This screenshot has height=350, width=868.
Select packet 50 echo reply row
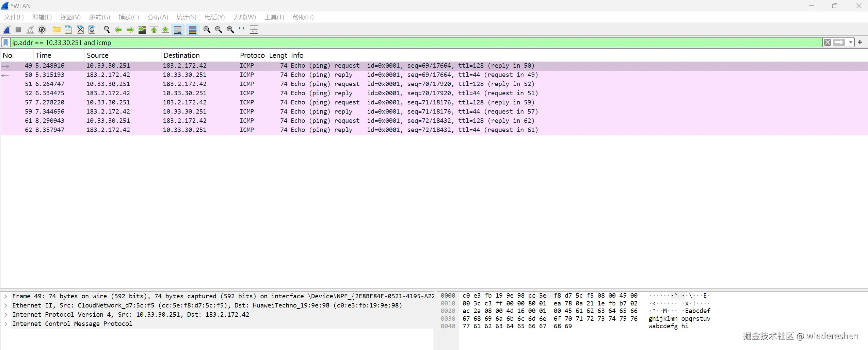pyautogui.click(x=434, y=75)
